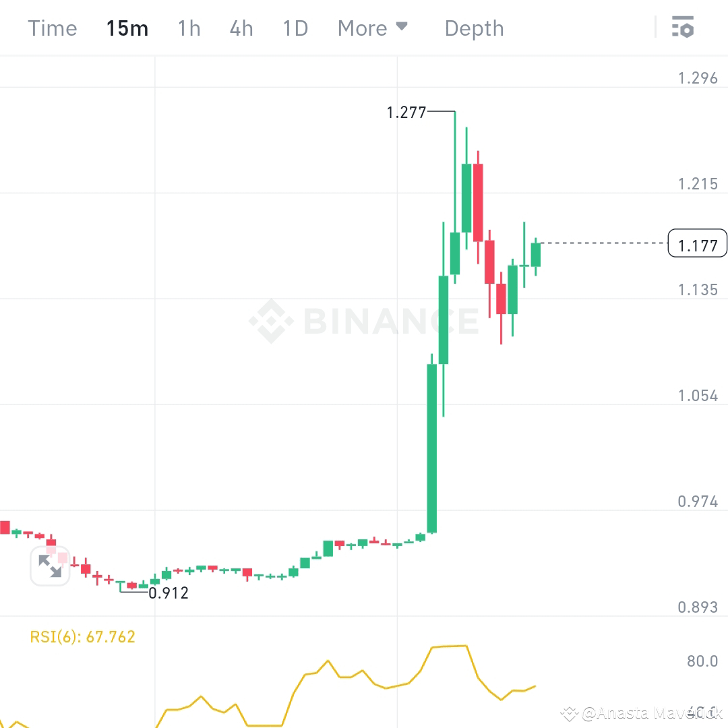The width and height of the screenshot is (728, 728).
Task: Select the chart setup gear icon top right
Action: point(682,28)
